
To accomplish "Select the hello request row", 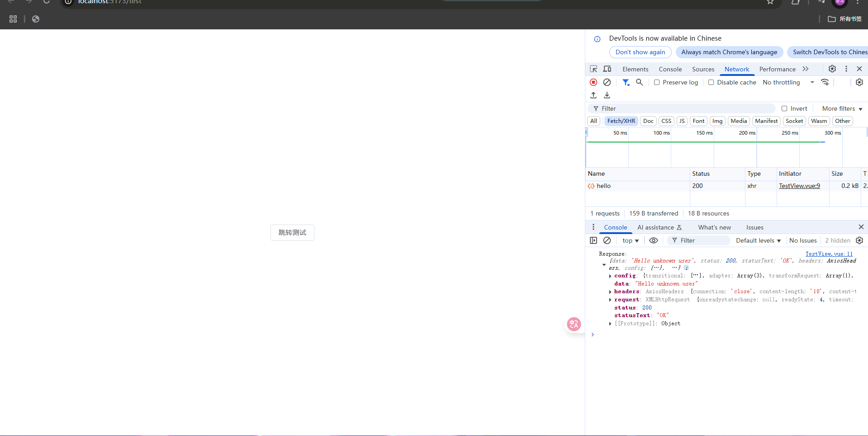I will [x=726, y=186].
